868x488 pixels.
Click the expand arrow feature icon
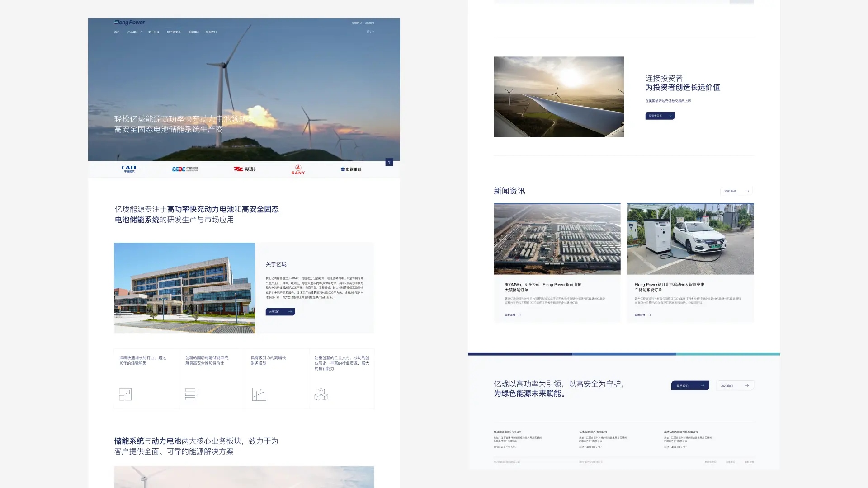(x=125, y=394)
